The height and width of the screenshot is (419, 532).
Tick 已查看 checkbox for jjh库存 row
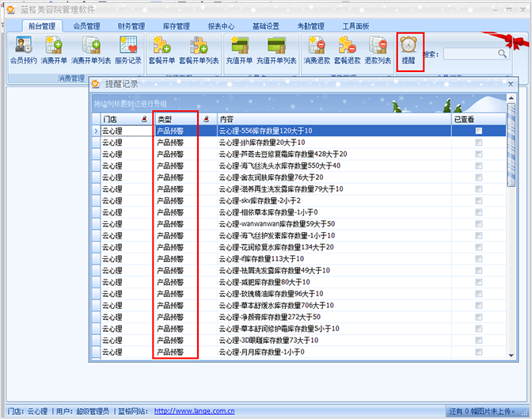click(x=478, y=143)
